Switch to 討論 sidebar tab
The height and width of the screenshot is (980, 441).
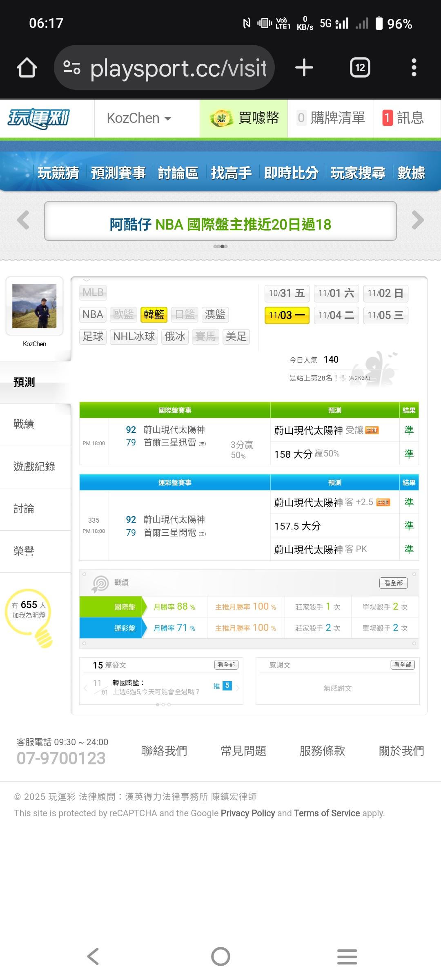click(35, 509)
